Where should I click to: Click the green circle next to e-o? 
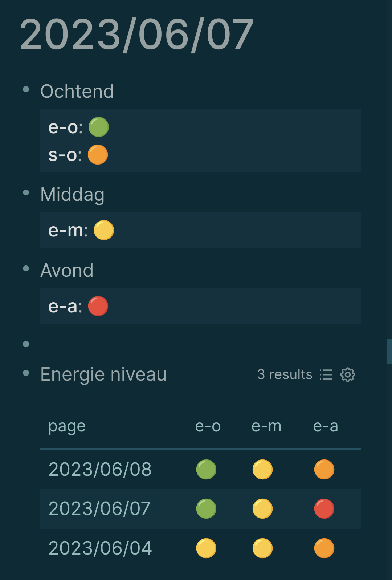(99, 127)
